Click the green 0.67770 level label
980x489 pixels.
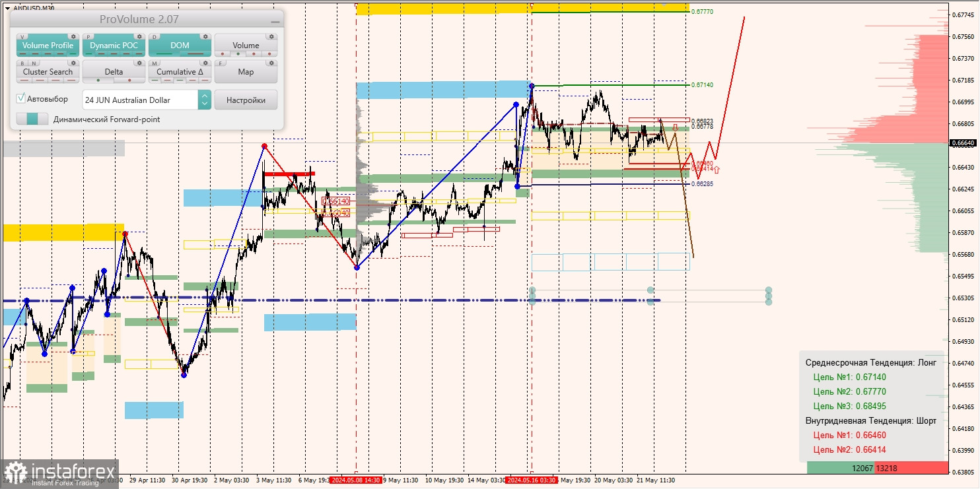(702, 12)
